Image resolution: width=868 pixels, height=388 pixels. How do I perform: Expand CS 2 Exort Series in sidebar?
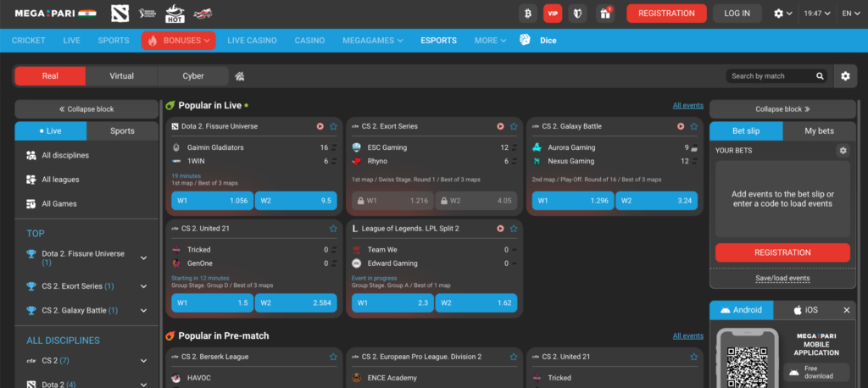pyautogui.click(x=144, y=286)
